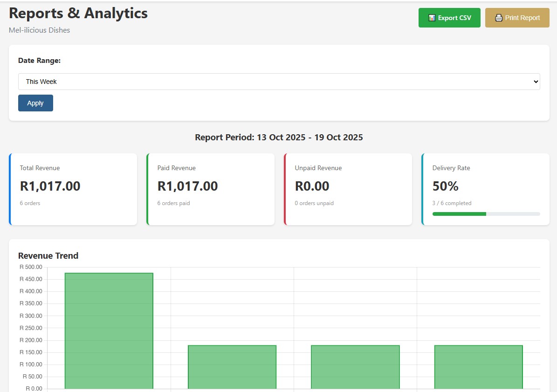The height and width of the screenshot is (392, 557).
Task: Click the Apply button
Action: [x=35, y=103]
